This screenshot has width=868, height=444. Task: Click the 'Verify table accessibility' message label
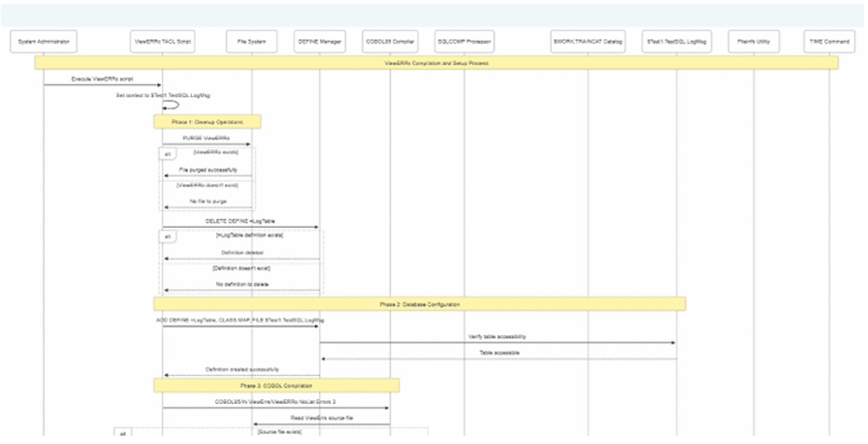(x=497, y=337)
